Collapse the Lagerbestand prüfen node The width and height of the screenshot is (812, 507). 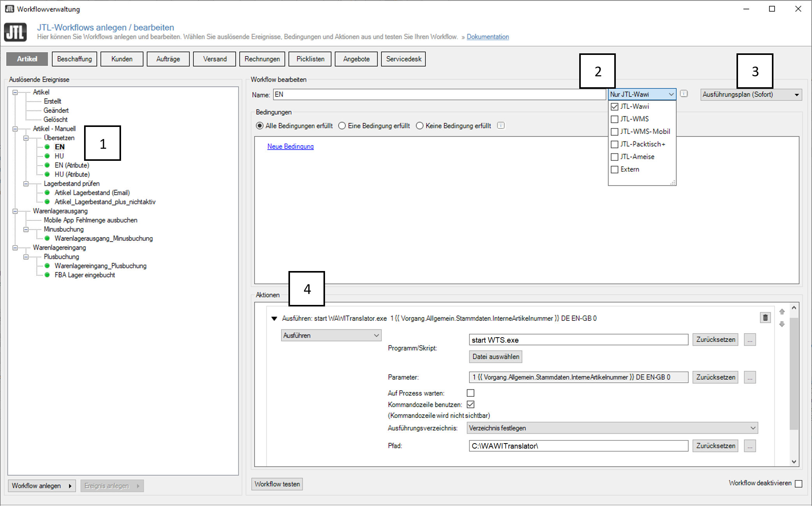pyautogui.click(x=26, y=184)
